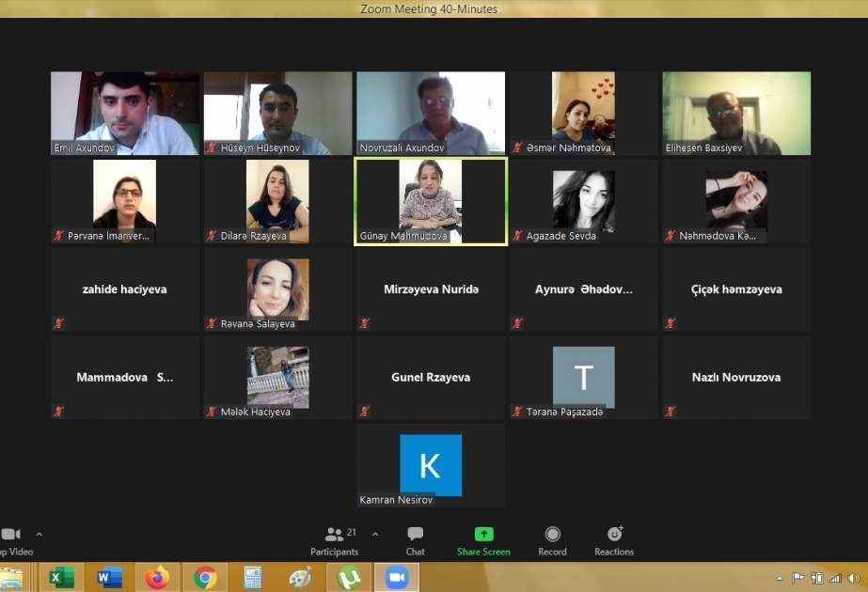Image resolution: width=868 pixels, height=592 pixels.
Task: Click the volume speaker tray icon
Action: pyautogui.click(x=854, y=579)
